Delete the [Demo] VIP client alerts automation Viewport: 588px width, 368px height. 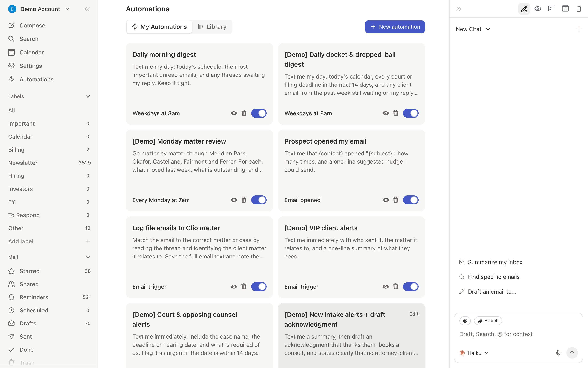[x=395, y=286]
